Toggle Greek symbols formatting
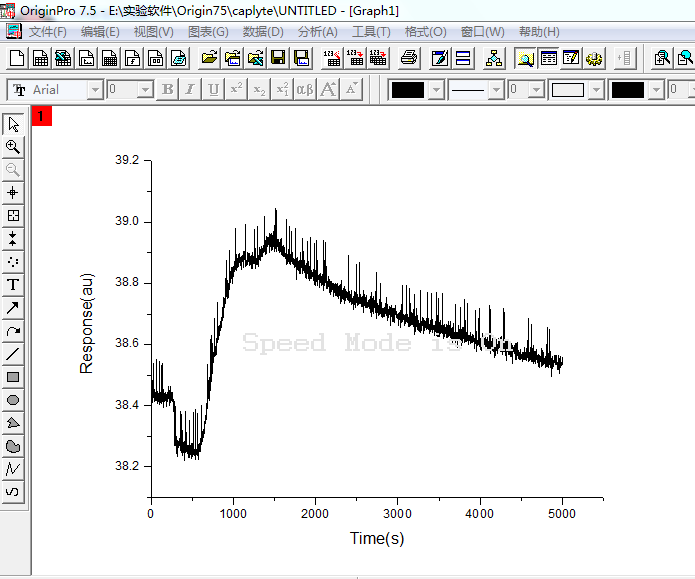 (305, 90)
